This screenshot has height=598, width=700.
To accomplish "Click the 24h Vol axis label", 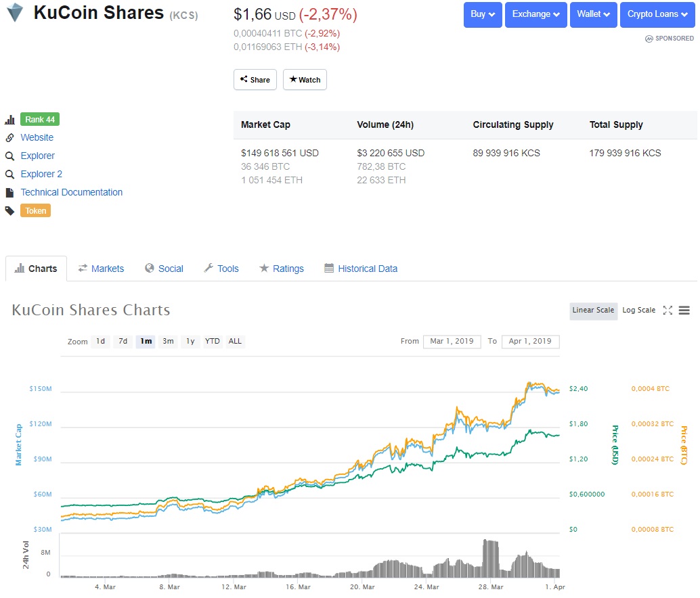I will [26, 555].
